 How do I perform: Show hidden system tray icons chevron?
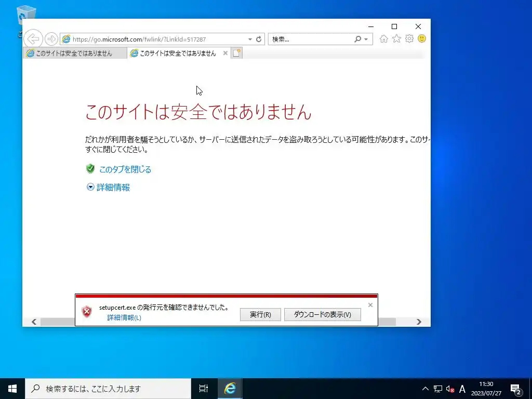coord(425,389)
